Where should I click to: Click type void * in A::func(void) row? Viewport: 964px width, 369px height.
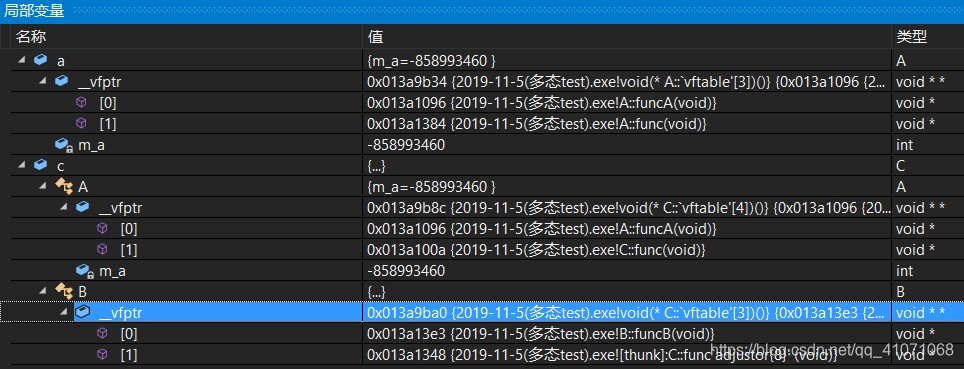tap(915, 124)
